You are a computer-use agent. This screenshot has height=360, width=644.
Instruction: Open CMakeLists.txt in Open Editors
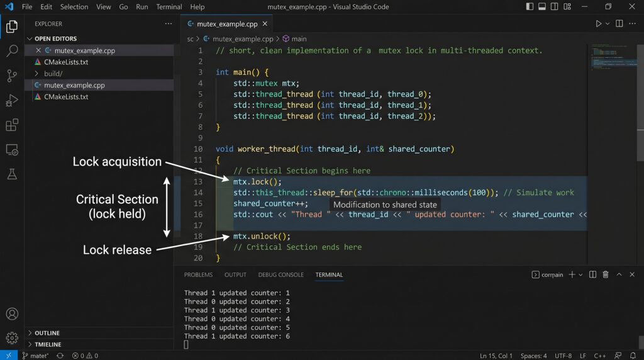click(99, 62)
